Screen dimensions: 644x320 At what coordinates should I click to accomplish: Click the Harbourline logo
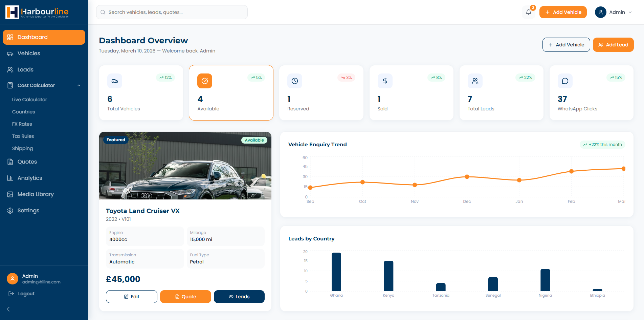(37, 12)
